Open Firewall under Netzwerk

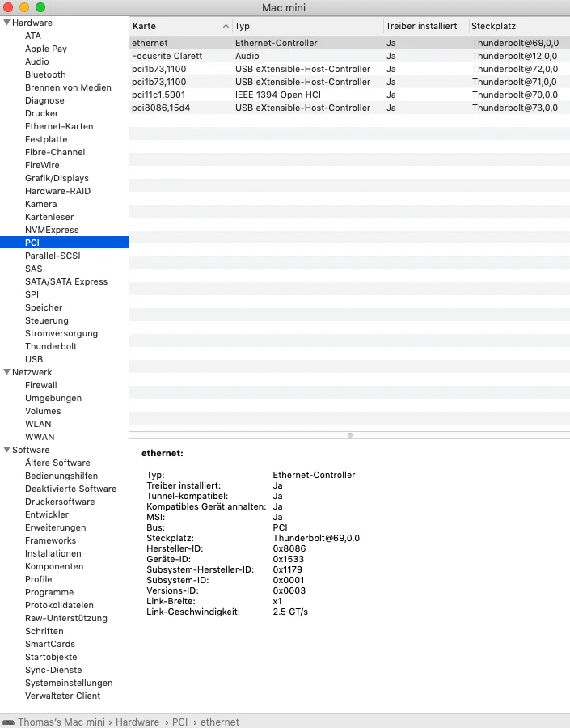click(x=41, y=385)
